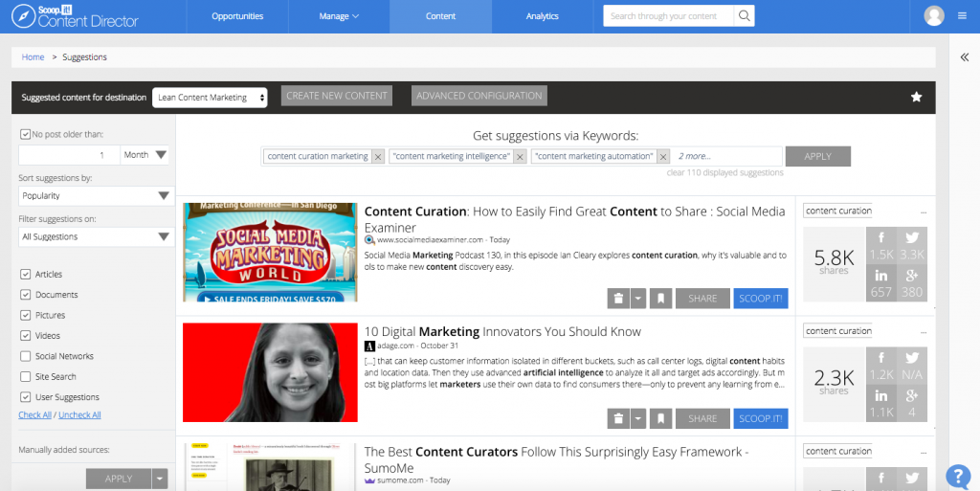Open ADVANCED CONFIGURATION
Viewport: 980px width, 491px height.
[x=479, y=96]
